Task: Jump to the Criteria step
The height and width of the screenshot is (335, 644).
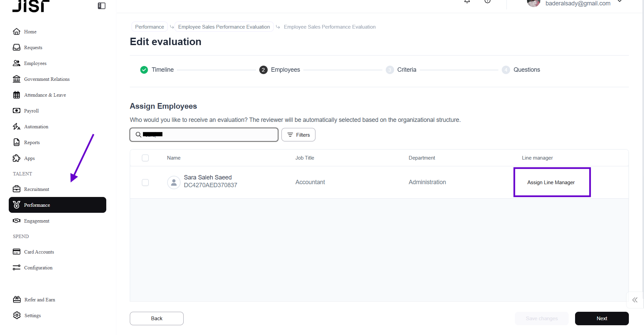Action: coord(406,70)
